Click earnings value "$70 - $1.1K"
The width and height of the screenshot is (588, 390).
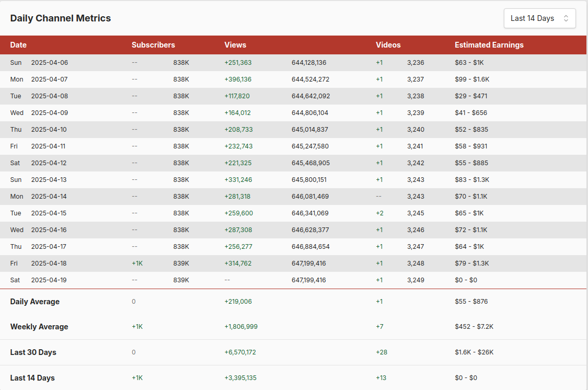pos(471,197)
